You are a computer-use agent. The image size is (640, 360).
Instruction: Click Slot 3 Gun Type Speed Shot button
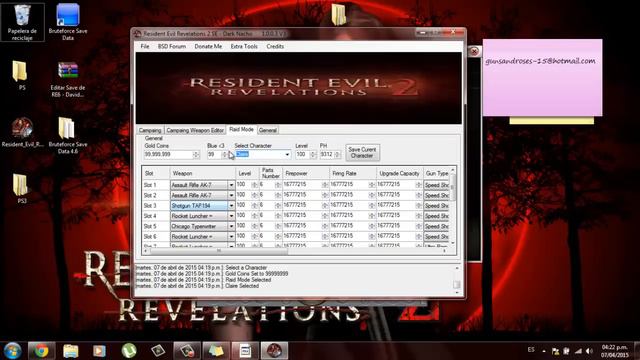436,205
